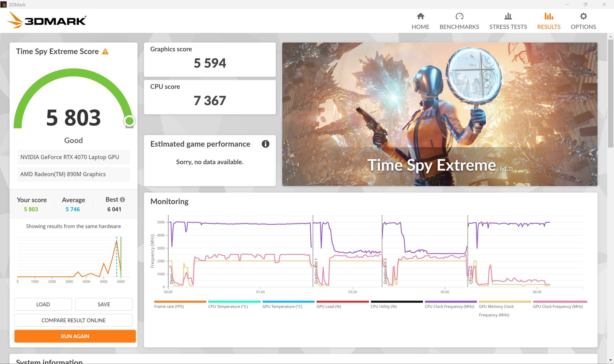
Task: Select the NVIDIA GeForce RTX 4070 Laptop GPU entry
Action: (73, 157)
